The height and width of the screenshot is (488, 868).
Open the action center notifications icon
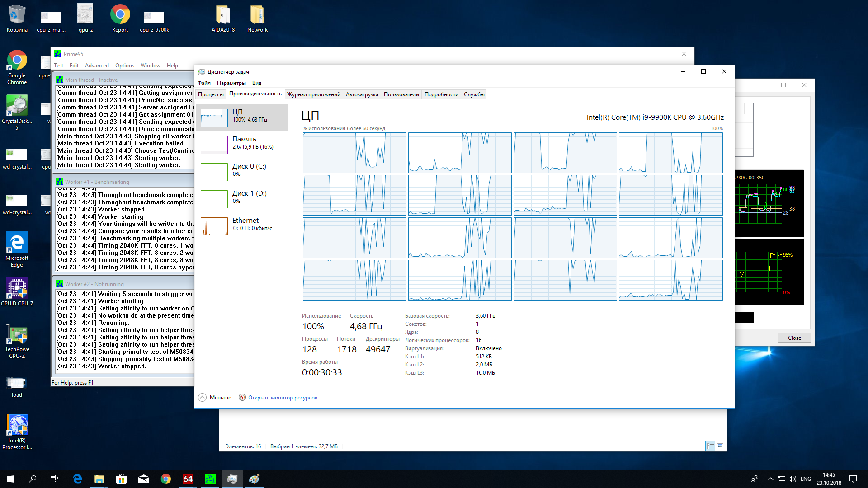click(x=853, y=479)
